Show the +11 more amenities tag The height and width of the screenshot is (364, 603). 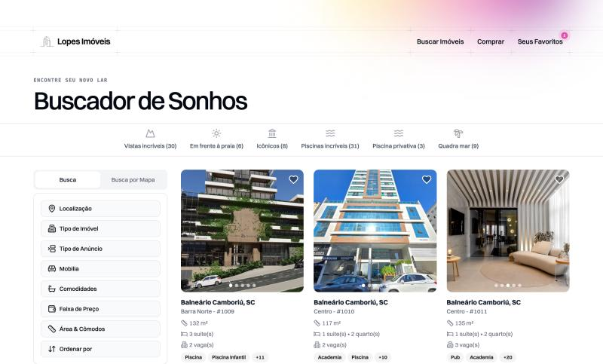260,357
